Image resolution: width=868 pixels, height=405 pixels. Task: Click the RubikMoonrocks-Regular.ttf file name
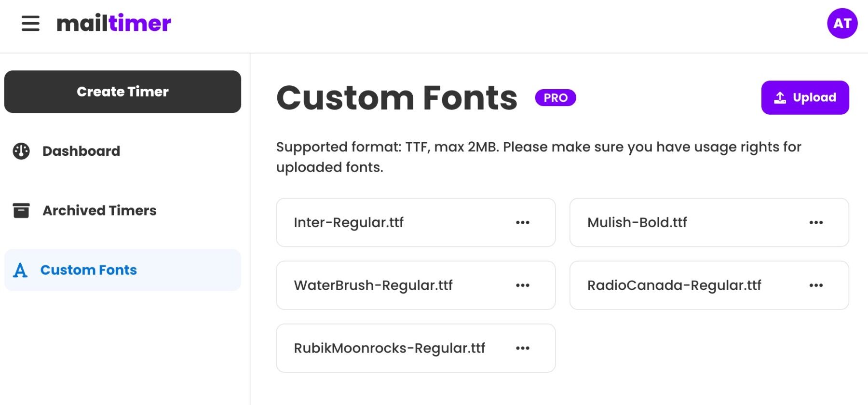coord(390,348)
